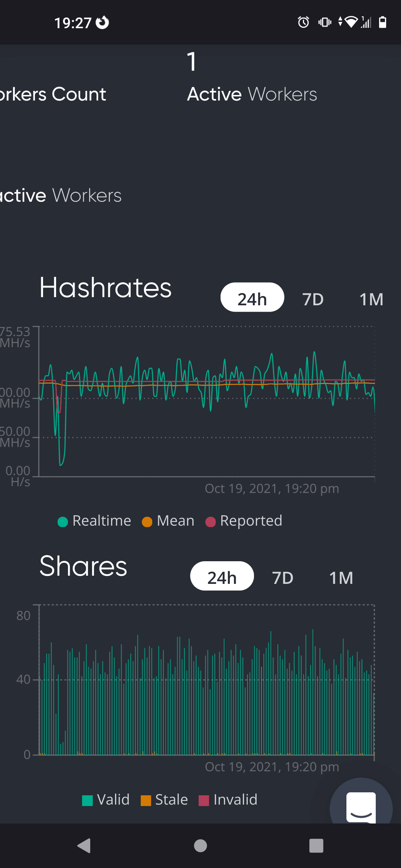Toggle Reported series in Hashrates legend

click(244, 521)
